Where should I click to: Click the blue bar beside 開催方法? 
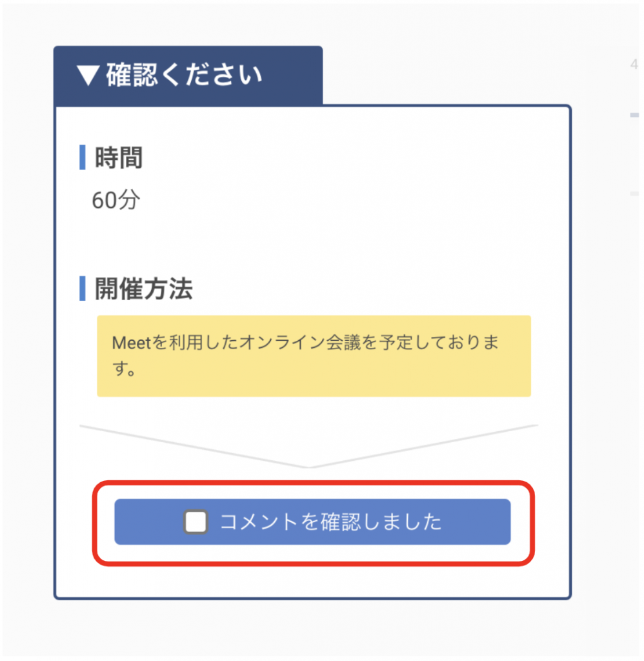click(x=83, y=288)
